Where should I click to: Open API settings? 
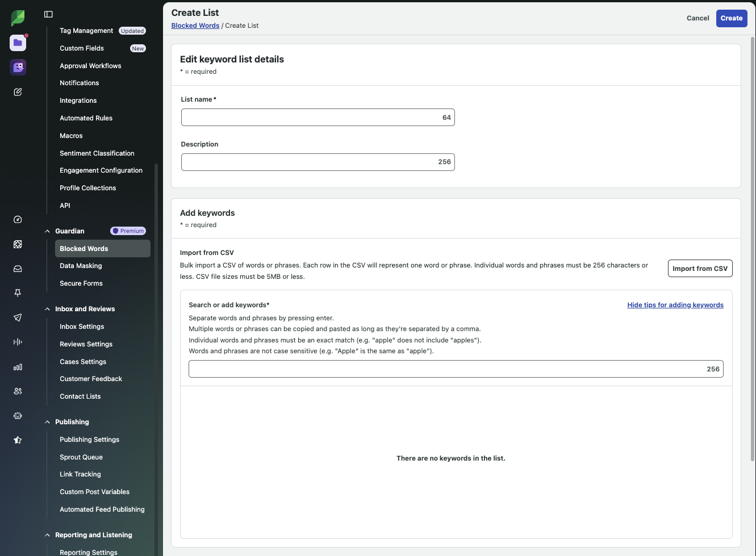coord(65,206)
